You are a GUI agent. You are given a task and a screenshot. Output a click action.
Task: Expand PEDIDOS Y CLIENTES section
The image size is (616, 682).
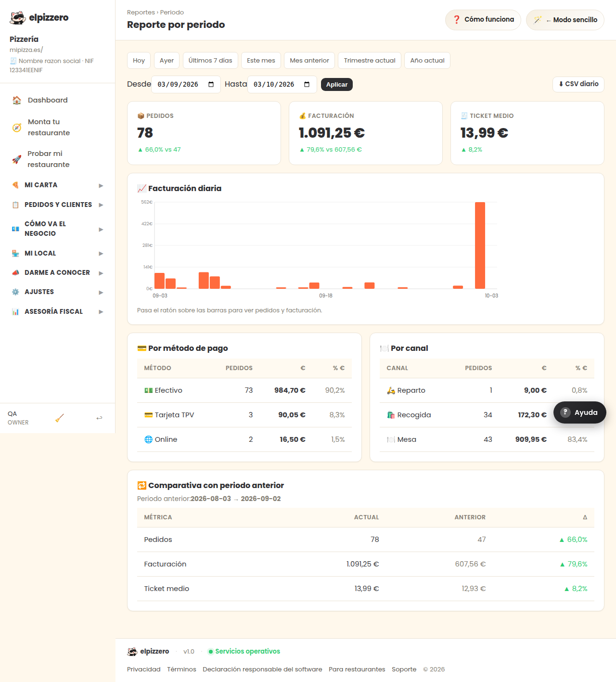coord(58,205)
